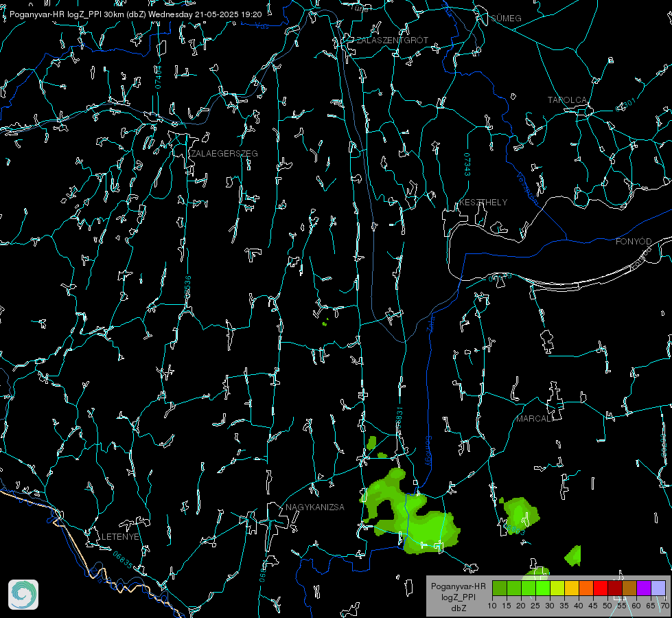Viewport: 672px width, 618px height.
Task: Select the dark red 50-55 dBZ swatch
Action: coord(615,588)
